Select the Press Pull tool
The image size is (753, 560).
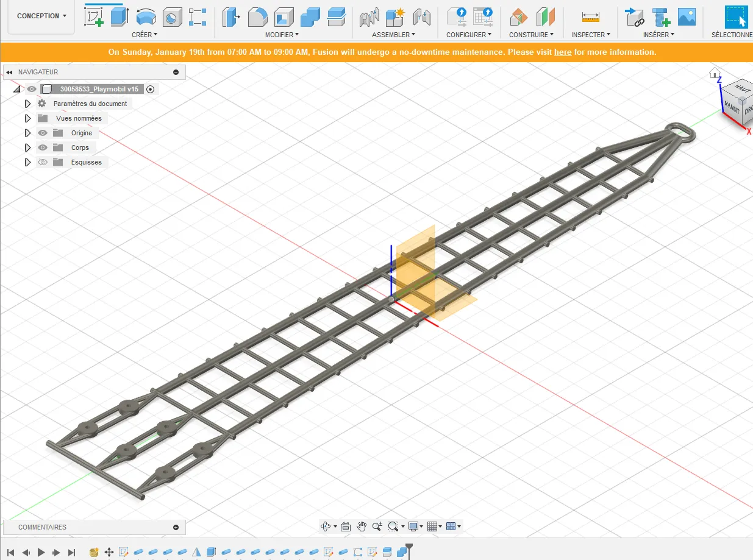[x=230, y=16]
